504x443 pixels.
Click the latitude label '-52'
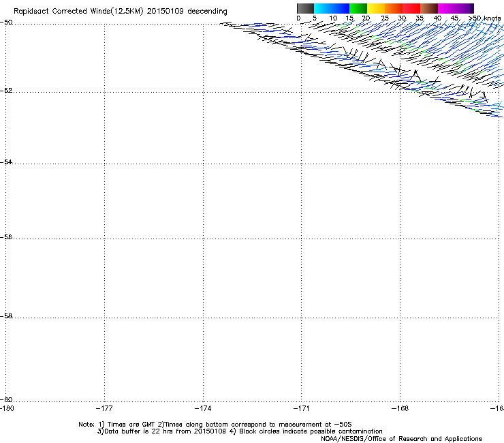point(6,91)
